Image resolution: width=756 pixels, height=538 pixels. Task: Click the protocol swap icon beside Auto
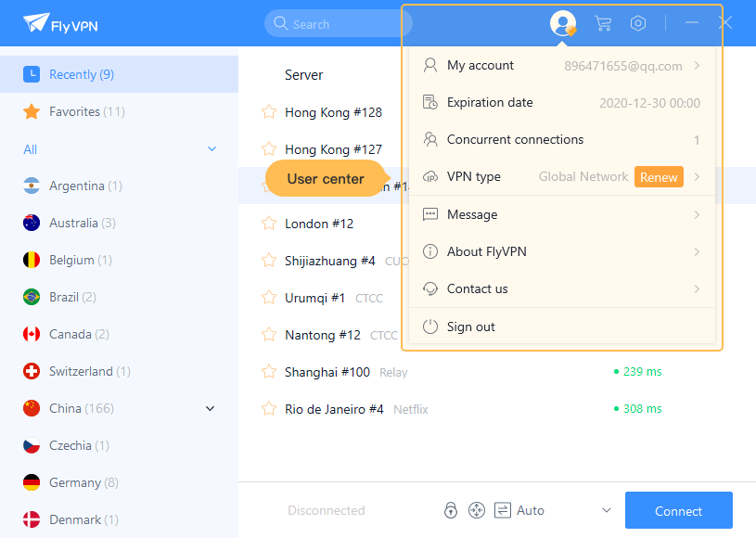click(x=503, y=510)
